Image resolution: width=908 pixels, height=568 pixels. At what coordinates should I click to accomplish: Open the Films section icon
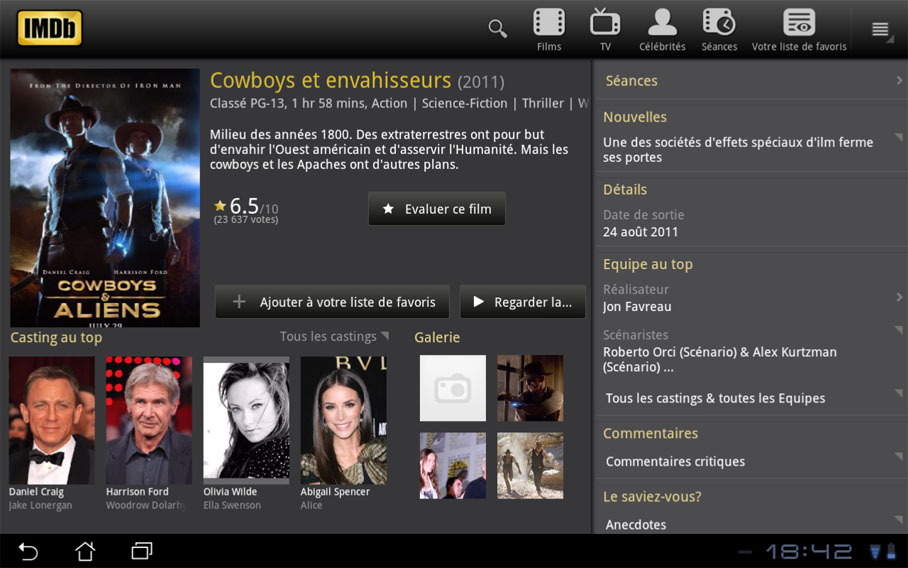coord(549,29)
